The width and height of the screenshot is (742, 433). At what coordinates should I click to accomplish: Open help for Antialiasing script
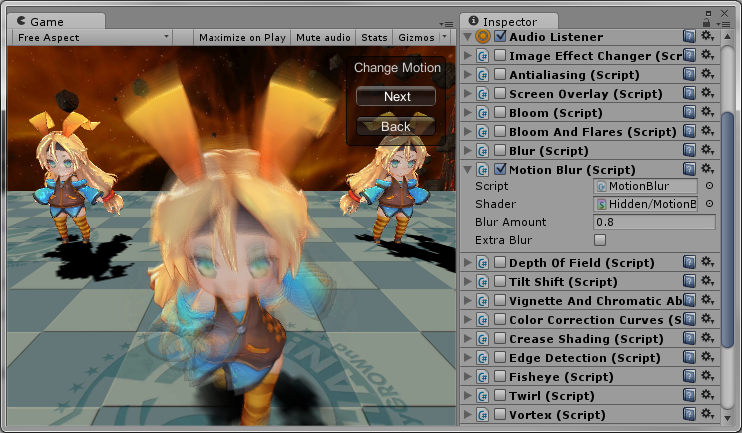[689, 74]
